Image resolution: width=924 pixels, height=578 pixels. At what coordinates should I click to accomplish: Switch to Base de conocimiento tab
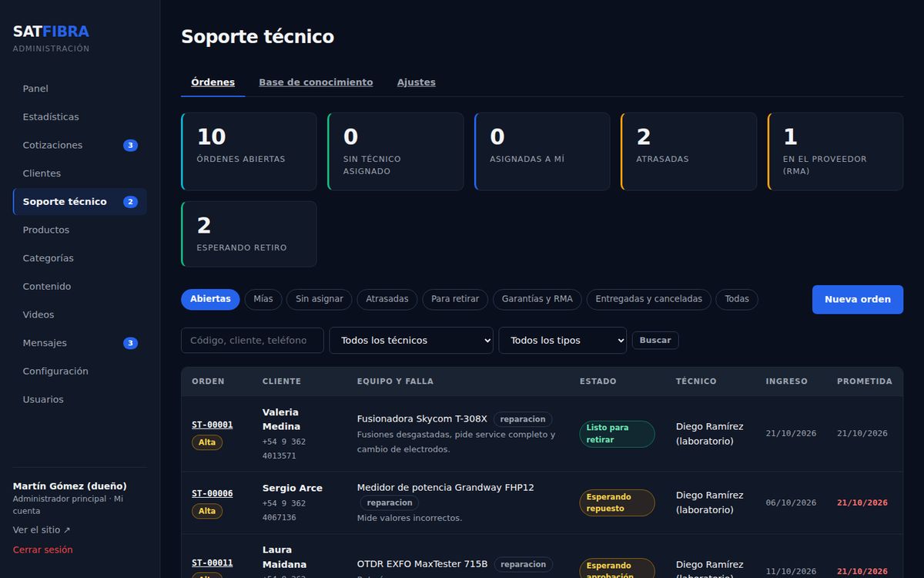coord(316,82)
